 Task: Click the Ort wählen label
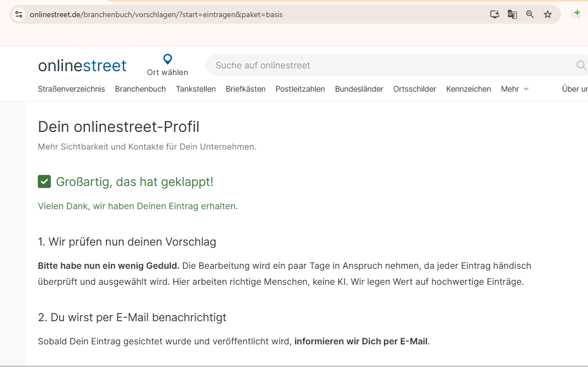(x=168, y=72)
